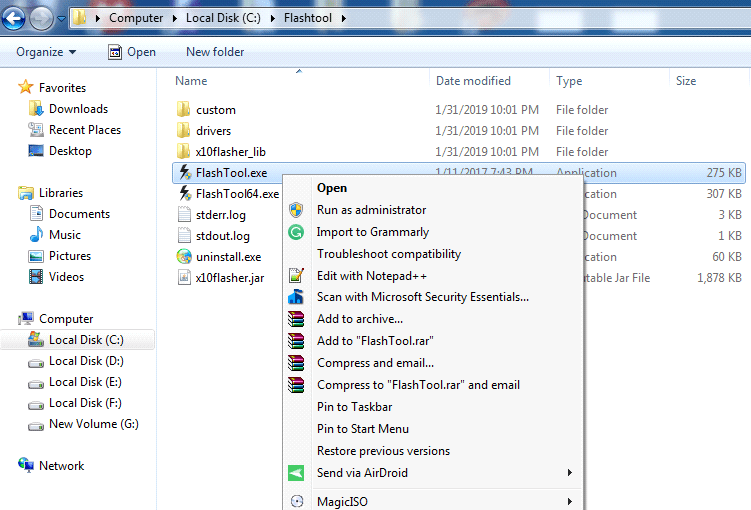The image size is (751, 510).
Task: Select Favorites star icon in the sidebar
Action: (x=25, y=87)
